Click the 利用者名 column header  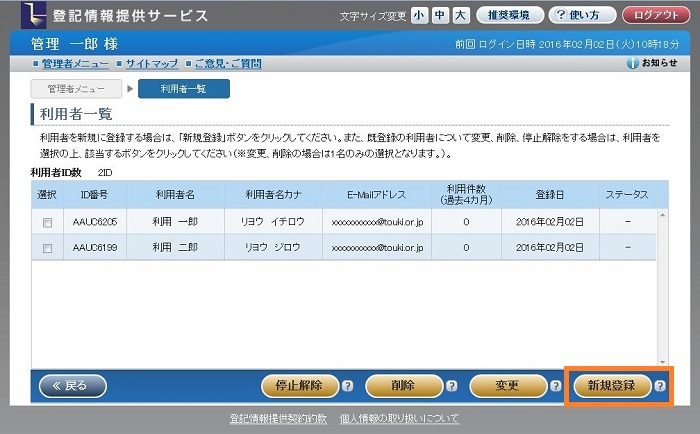point(175,195)
